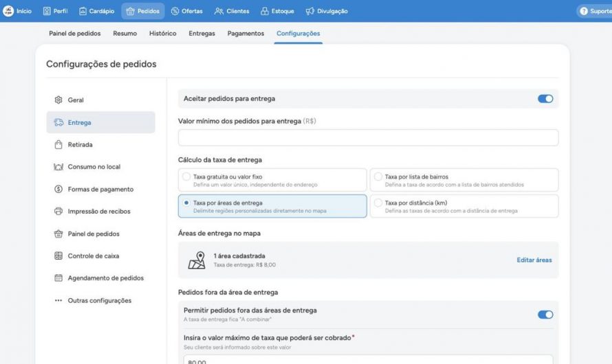Screen dimensions: 612x364
Task: Click the Valor mínimo dos pedidos input field
Action: (368, 137)
